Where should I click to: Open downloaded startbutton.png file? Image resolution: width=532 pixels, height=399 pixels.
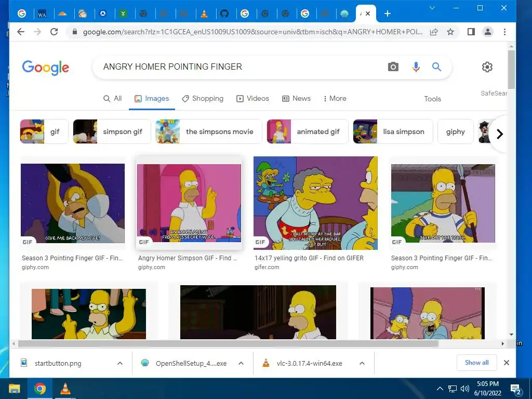(x=58, y=363)
